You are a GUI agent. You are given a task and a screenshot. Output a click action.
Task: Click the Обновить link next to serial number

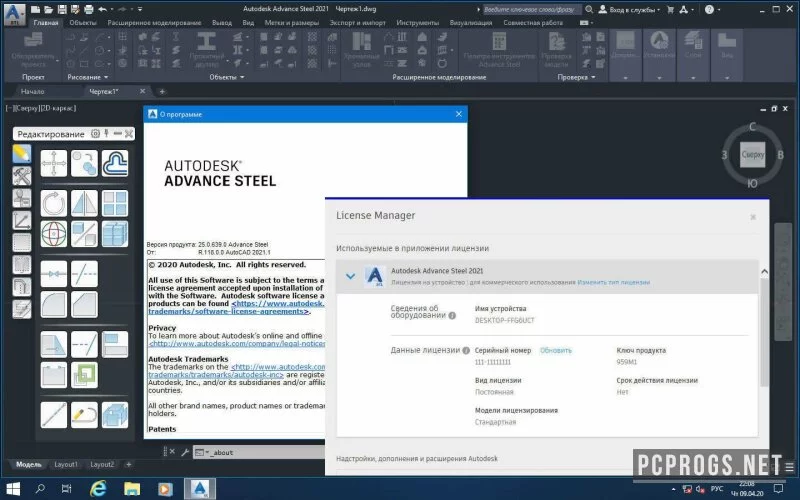point(556,351)
